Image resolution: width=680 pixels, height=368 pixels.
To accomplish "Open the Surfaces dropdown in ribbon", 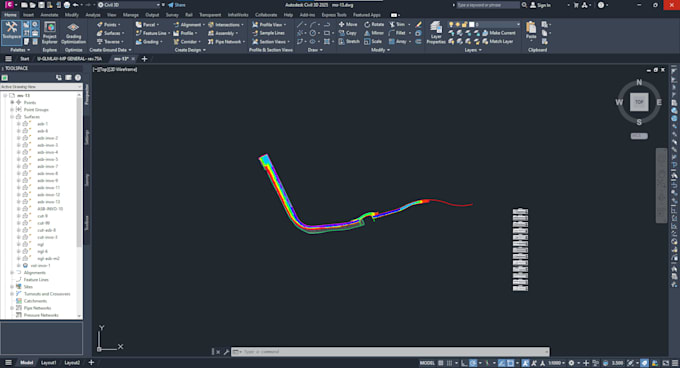I will click(111, 33).
